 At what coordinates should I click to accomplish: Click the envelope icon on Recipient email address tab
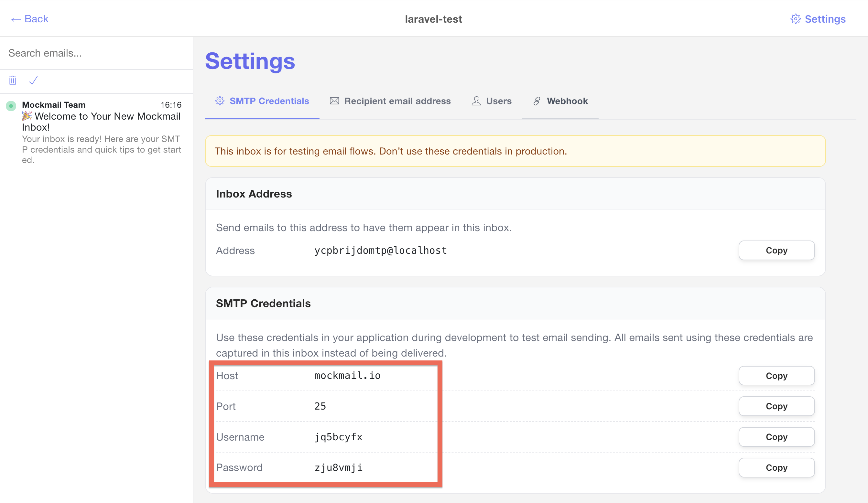[334, 101]
